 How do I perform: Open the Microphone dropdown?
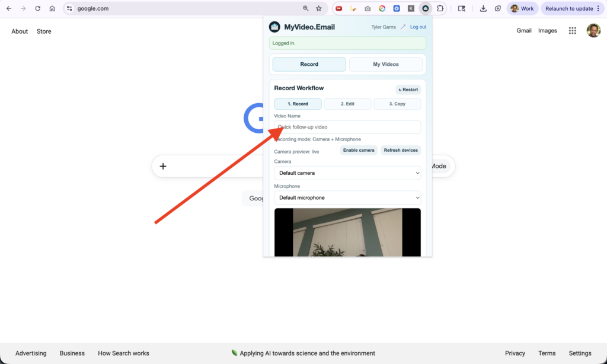pos(347,198)
